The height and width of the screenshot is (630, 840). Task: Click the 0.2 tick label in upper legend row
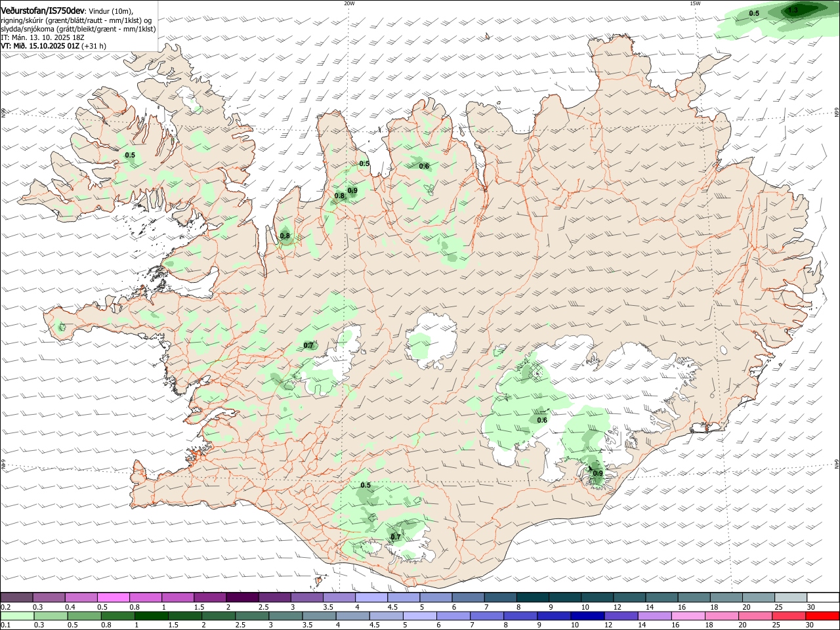pos(5,607)
